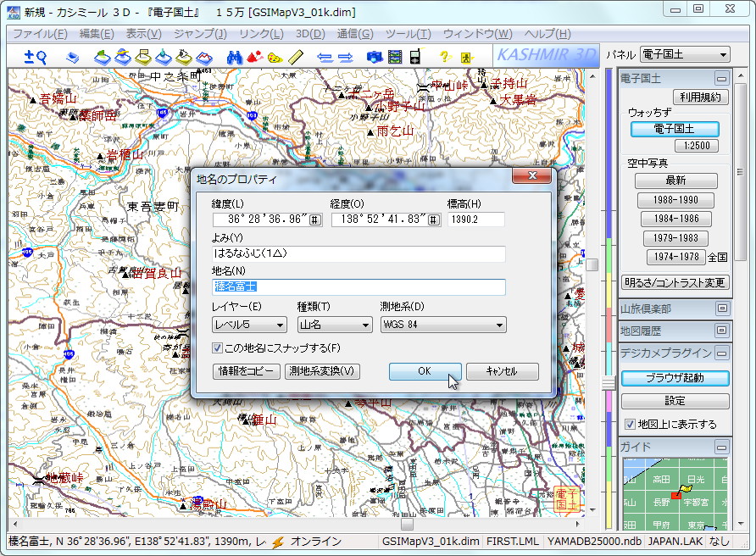Click the red mountain icon

254,58
